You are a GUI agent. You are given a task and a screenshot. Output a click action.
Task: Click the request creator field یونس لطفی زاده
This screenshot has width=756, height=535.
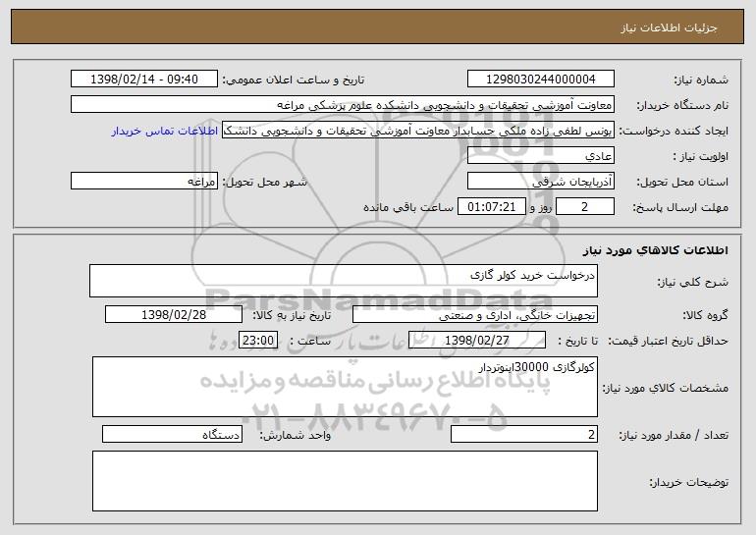[418, 131]
